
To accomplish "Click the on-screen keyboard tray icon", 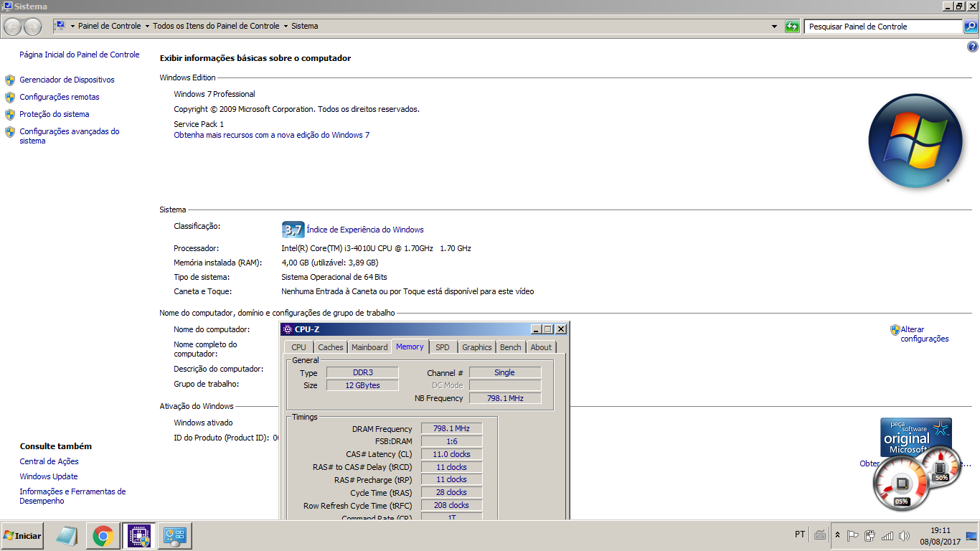I will point(821,535).
